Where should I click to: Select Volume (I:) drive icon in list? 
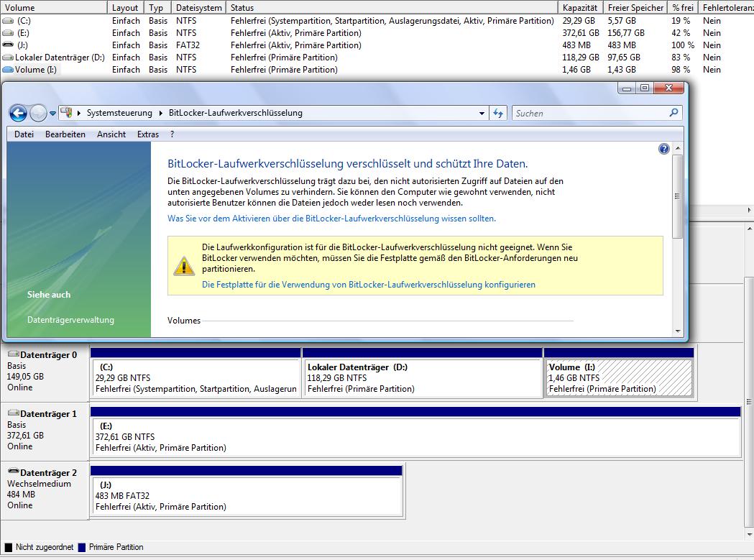[x=8, y=69]
